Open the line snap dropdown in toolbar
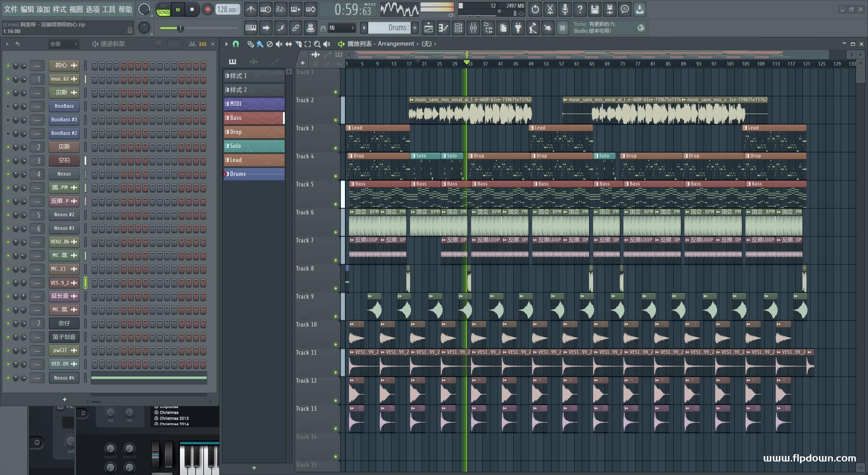This screenshot has width=868, height=475. pos(341,28)
